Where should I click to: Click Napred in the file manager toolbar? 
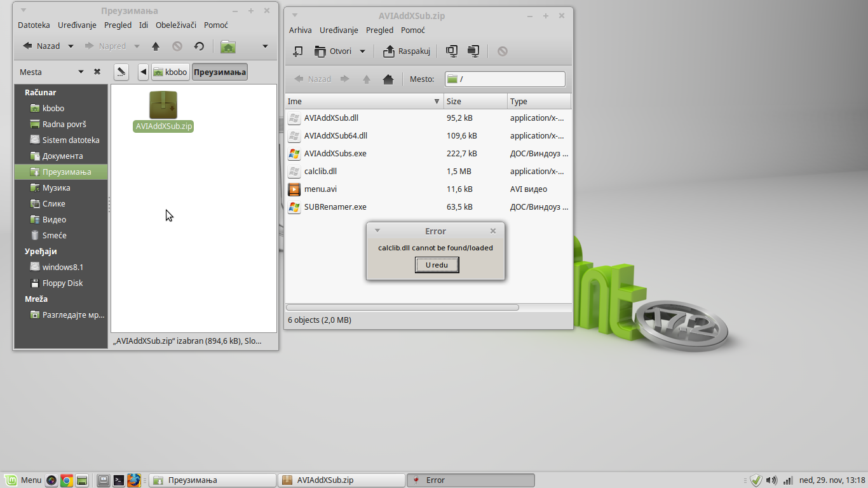click(x=105, y=46)
